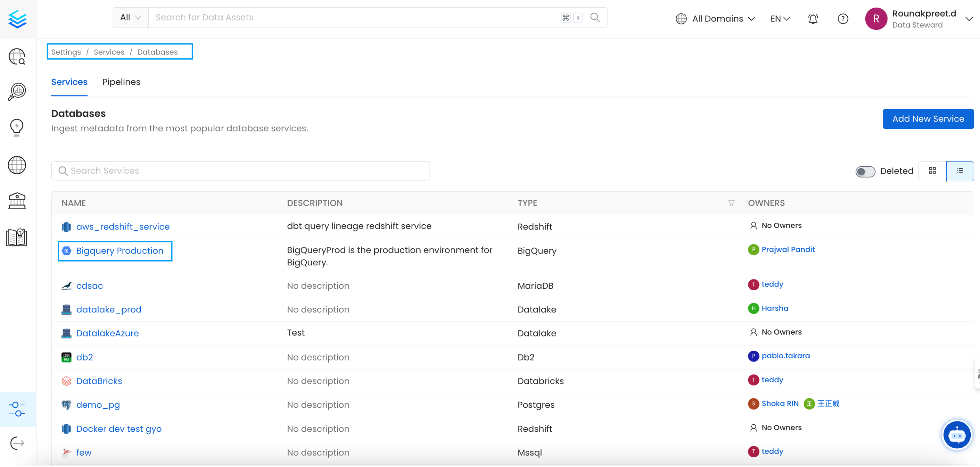Click 'dbt query lineage redshift service' description
The image size is (980, 467).
[359, 226]
